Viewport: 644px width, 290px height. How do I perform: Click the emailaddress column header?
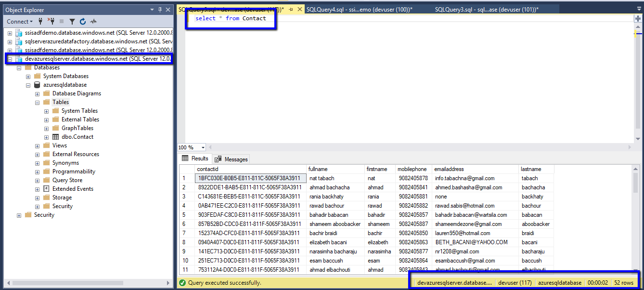[449, 169]
